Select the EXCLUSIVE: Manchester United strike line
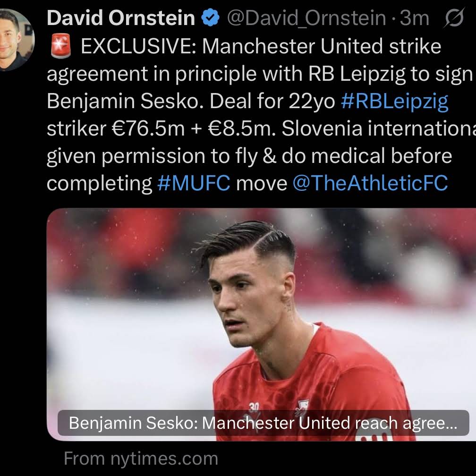The image size is (476, 476). [x=261, y=46]
